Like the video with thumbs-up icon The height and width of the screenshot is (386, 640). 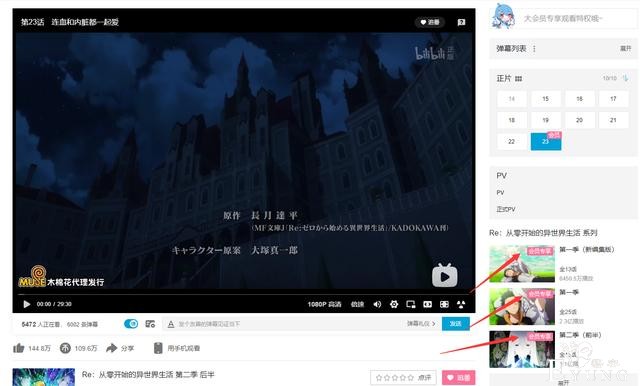pos(19,348)
